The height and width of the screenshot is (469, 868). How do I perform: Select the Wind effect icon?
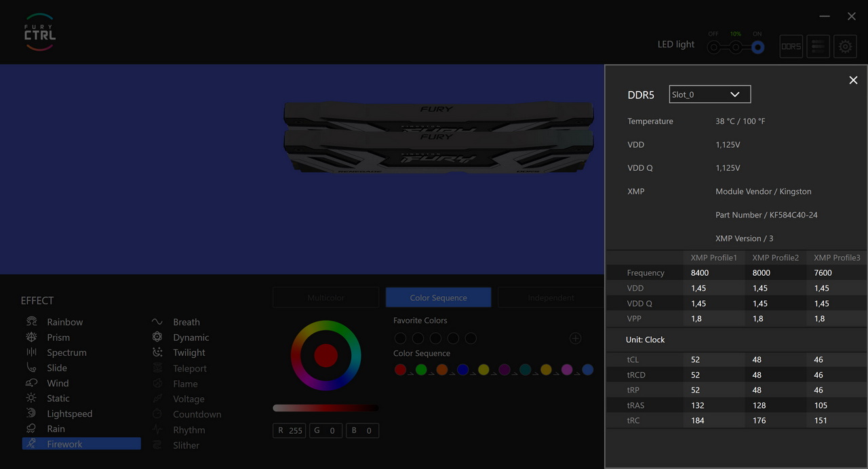click(31, 383)
